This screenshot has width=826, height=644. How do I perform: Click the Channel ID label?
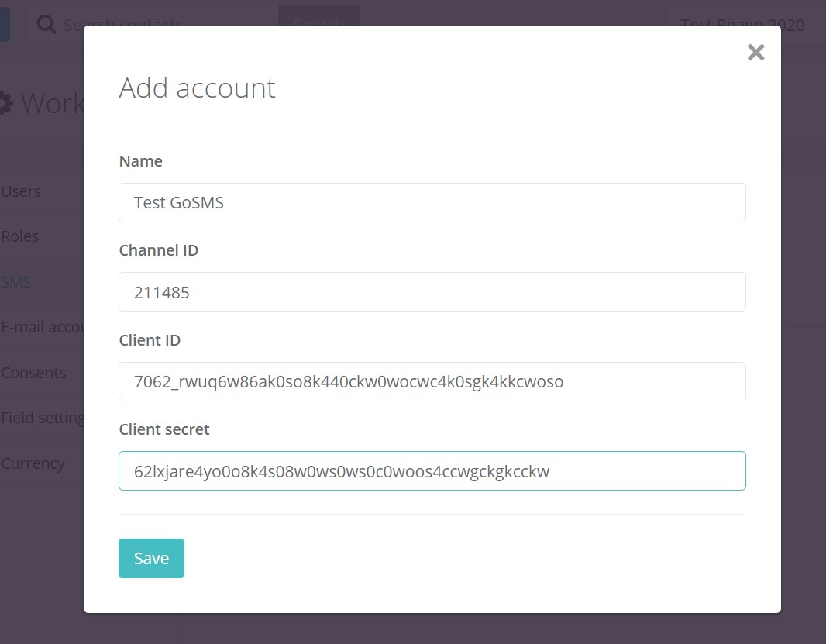pyautogui.click(x=159, y=250)
